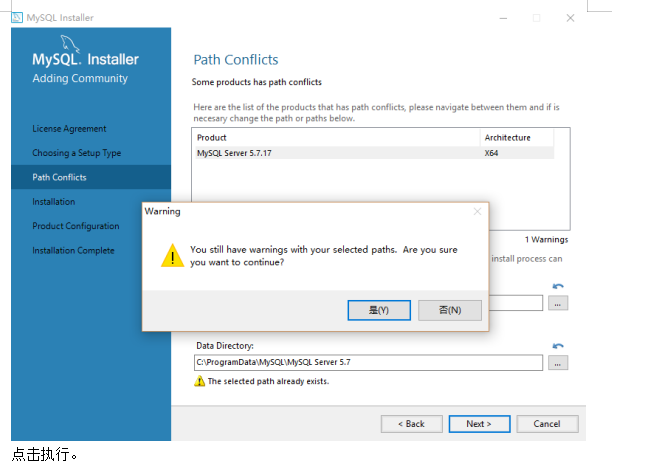The width and height of the screenshot is (661, 465).
Task: Click the MySQL dolphin logo in the sidebar
Action: point(70,43)
